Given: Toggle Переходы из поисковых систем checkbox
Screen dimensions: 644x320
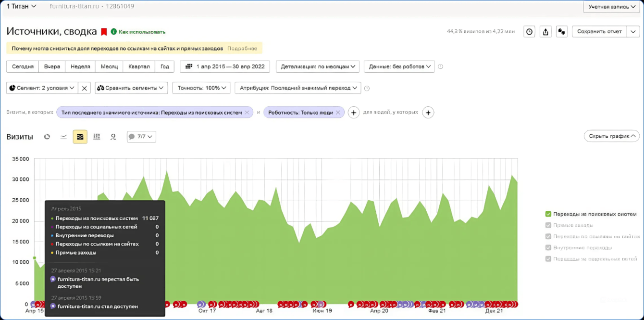Looking at the screenshot, I should 548,214.
